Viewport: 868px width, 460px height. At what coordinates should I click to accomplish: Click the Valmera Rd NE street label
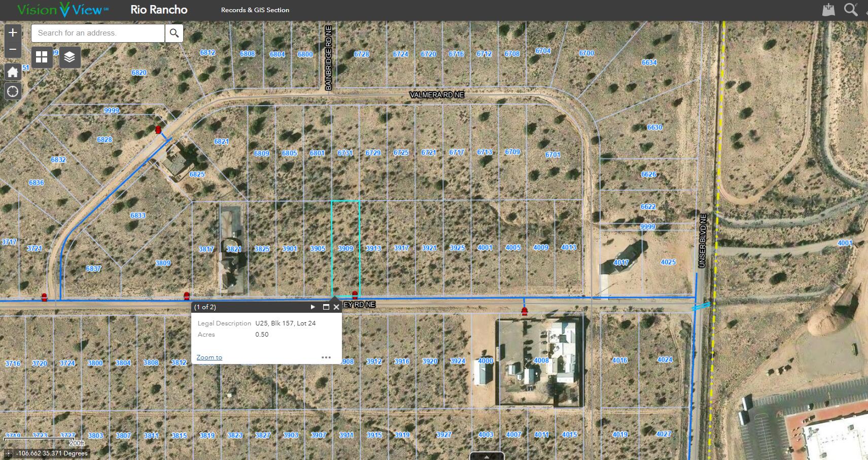437,95
